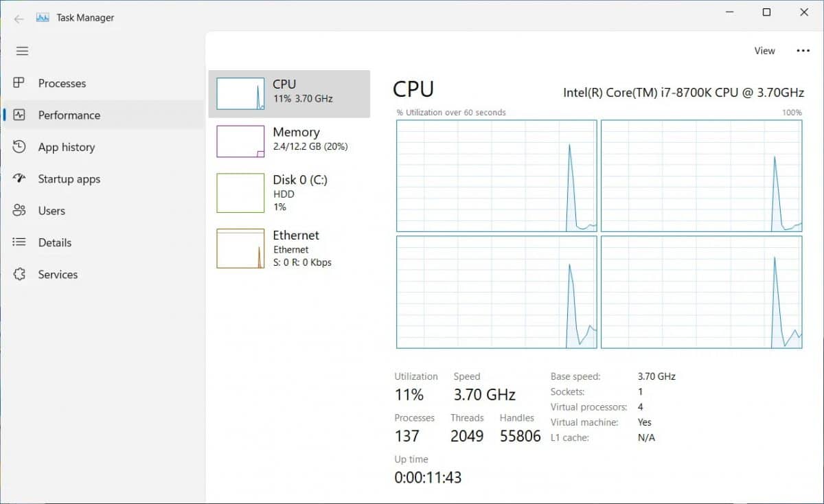Open the View dropdown
The height and width of the screenshot is (504, 824).
764,50
